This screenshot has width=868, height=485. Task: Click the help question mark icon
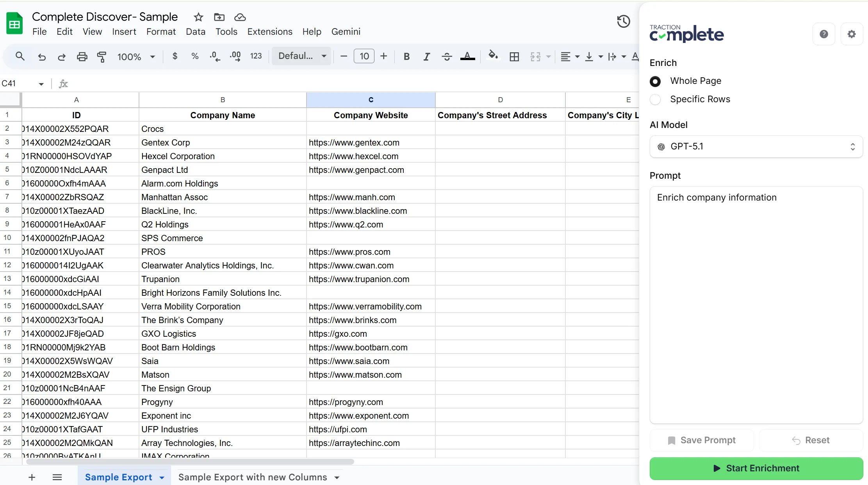[823, 34]
